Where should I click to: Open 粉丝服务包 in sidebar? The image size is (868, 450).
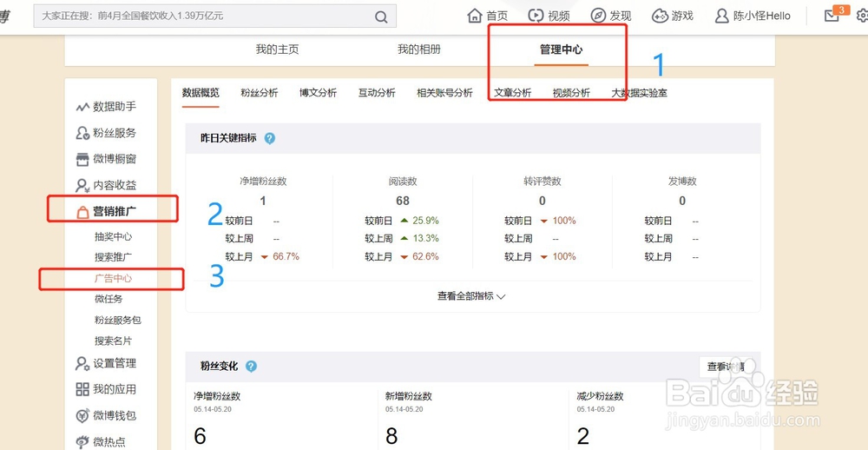click(118, 320)
